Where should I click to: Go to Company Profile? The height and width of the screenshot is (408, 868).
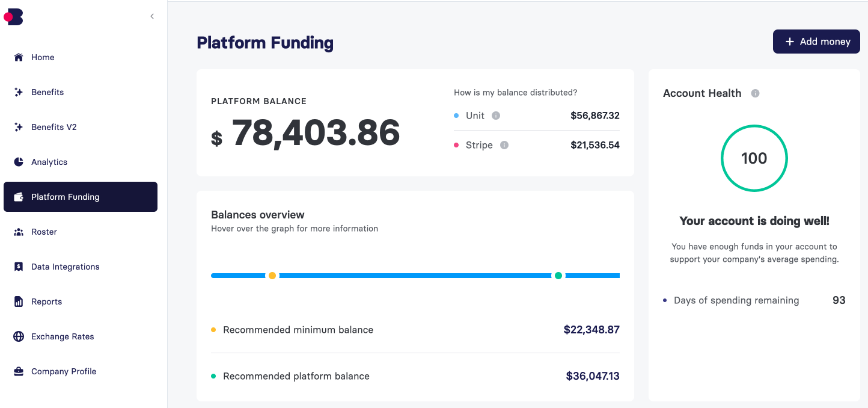point(81,371)
